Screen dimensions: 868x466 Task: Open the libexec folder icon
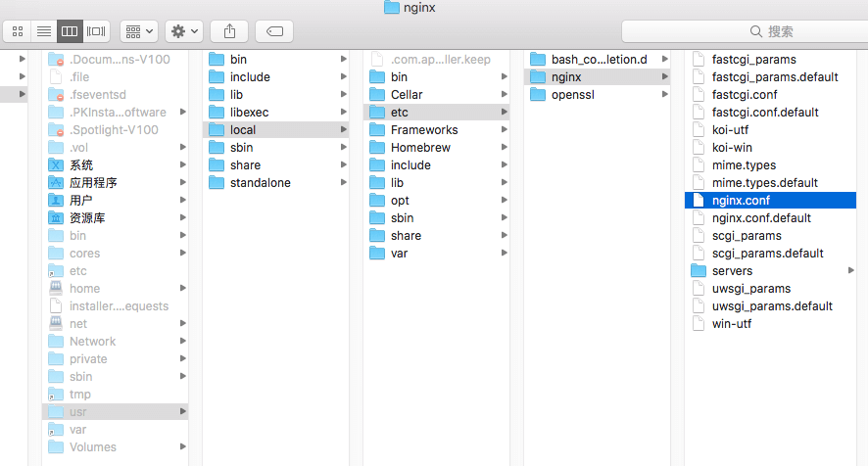217,113
